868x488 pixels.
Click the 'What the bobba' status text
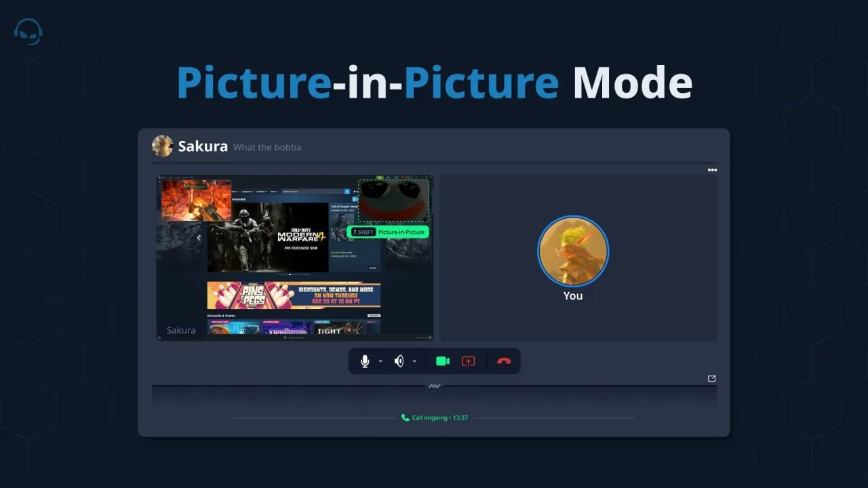pos(267,148)
